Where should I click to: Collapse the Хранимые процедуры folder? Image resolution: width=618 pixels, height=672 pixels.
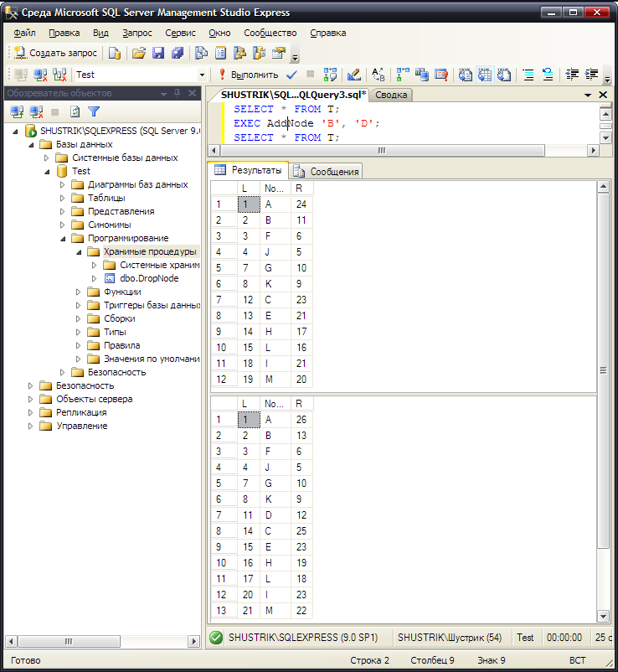[x=79, y=252]
